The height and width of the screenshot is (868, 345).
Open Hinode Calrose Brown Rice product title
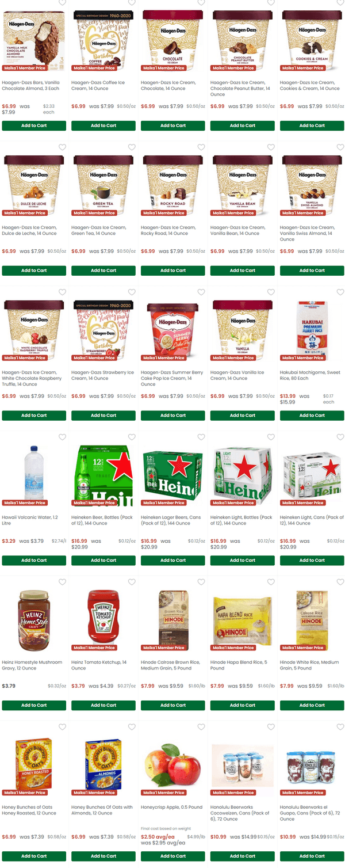pos(171,665)
